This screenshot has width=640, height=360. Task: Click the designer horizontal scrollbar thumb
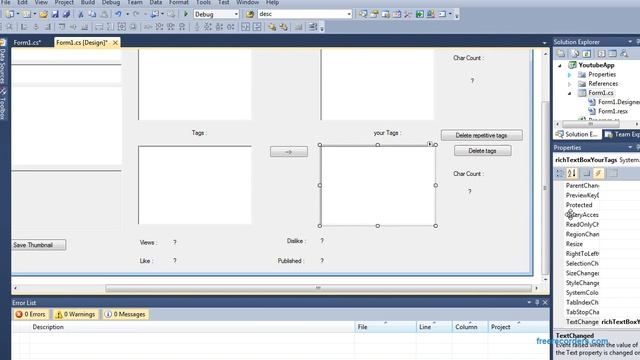tap(318, 288)
